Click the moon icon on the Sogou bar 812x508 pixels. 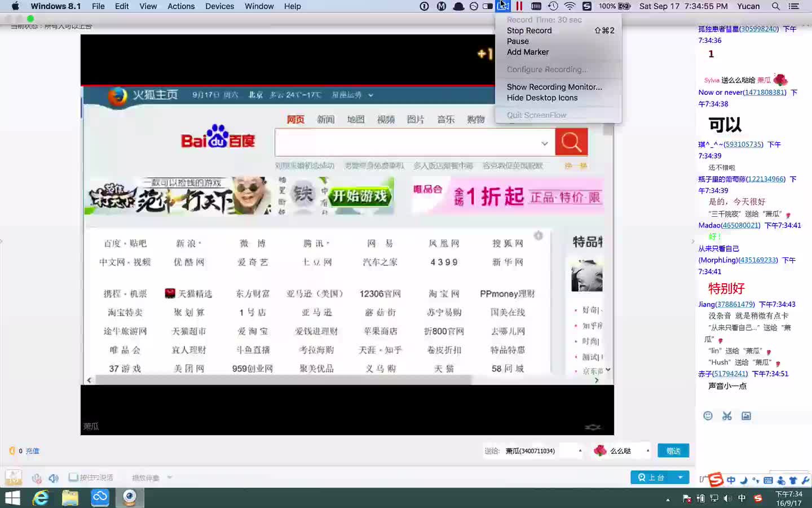(x=744, y=480)
